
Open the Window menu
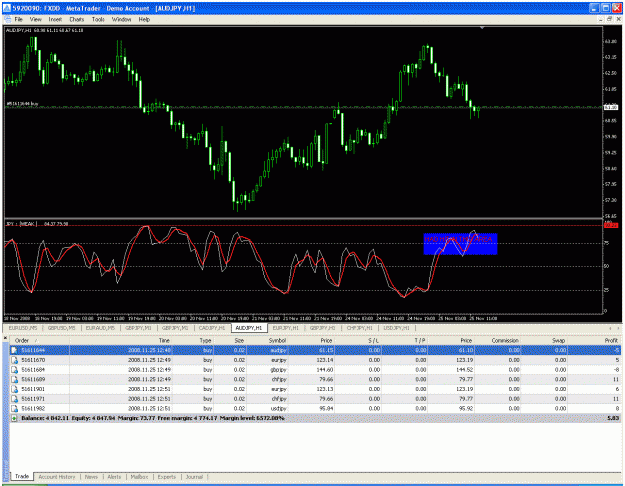121,19
